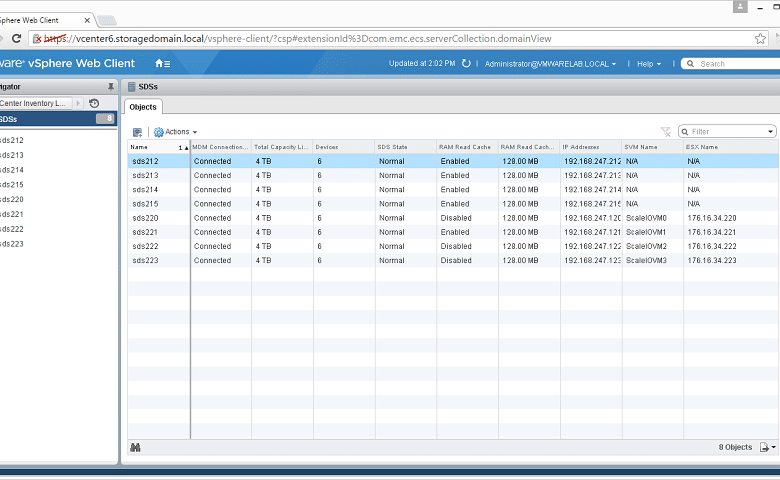Click the 8 Objects count label
The height and width of the screenshot is (480, 780).
click(735, 447)
